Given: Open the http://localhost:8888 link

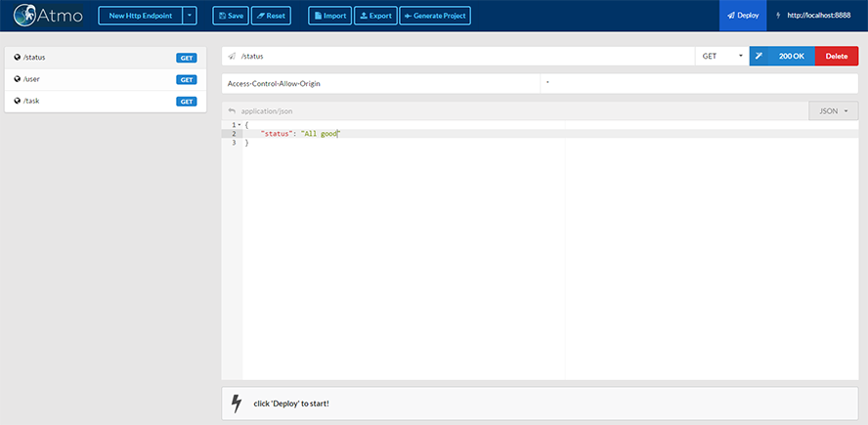Looking at the screenshot, I should click(x=819, y=16).
